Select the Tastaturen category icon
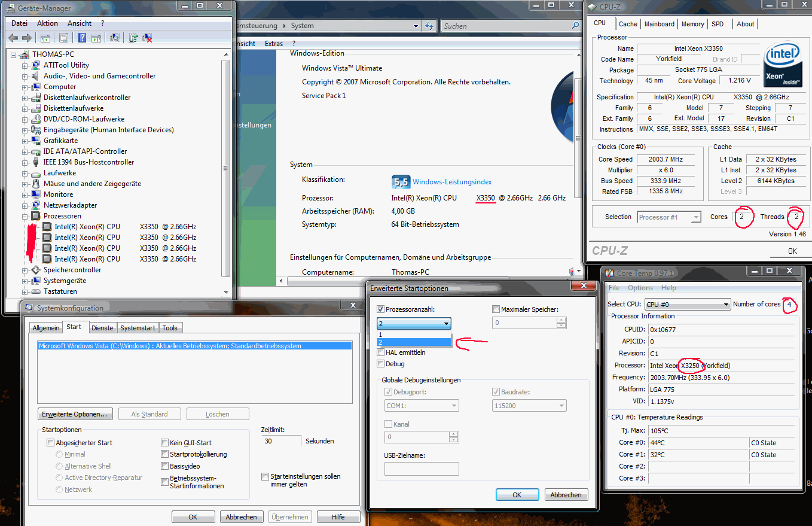This screenshot has width=812, height=526. [36, 291]
